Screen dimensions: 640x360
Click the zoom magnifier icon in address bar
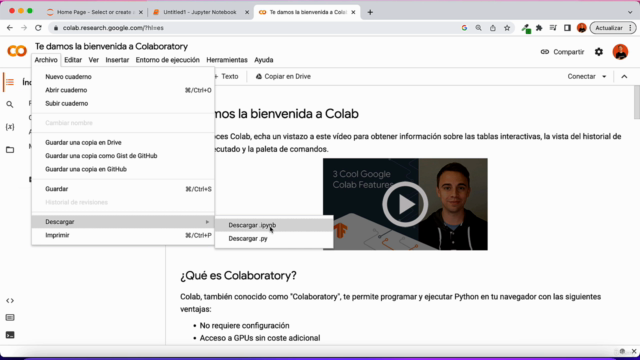pyautogui.click(x=478, y=28)
